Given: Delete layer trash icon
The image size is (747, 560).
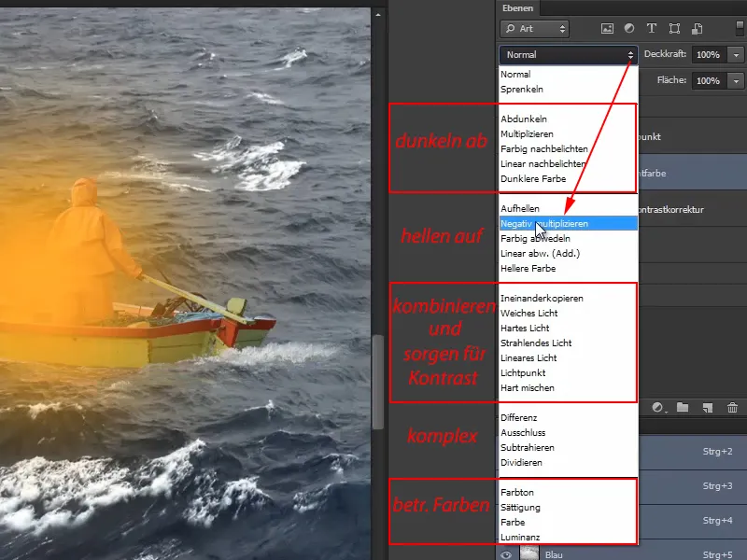Looking at the screenshot, I should click(x=732, y=408).
